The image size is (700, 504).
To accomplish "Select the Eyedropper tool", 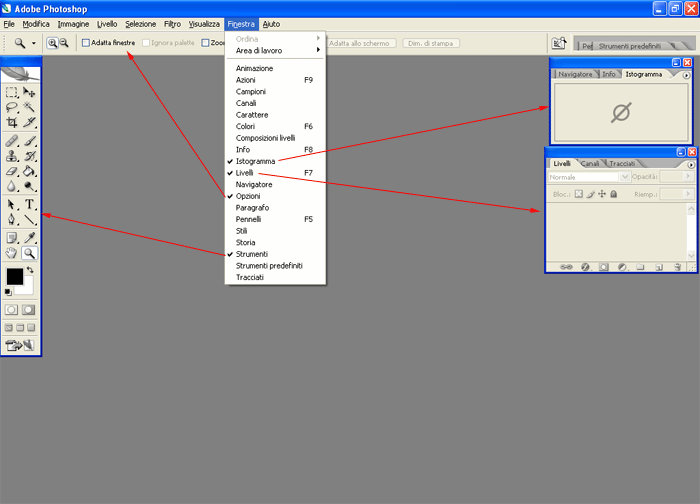I will coord(29,238).
